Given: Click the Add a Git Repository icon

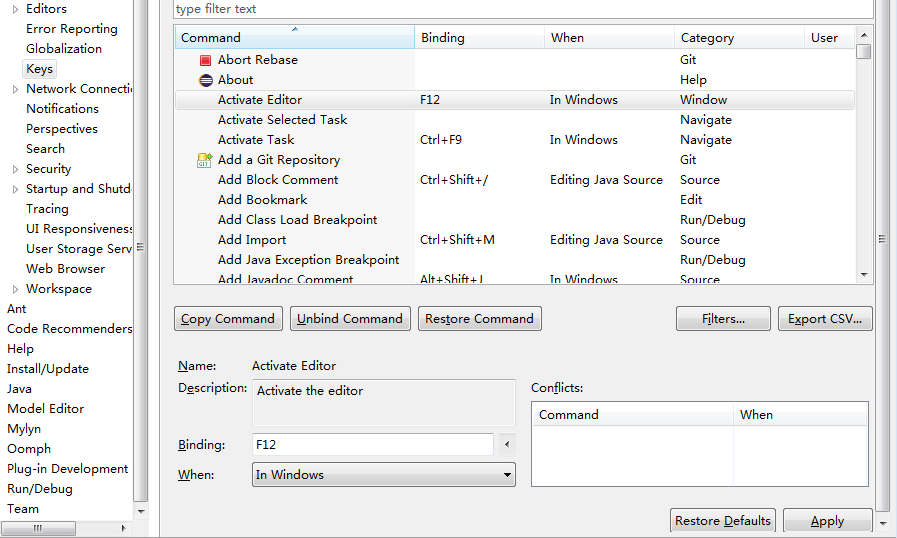Looking at the screenshot, I should tap(205, 160).
